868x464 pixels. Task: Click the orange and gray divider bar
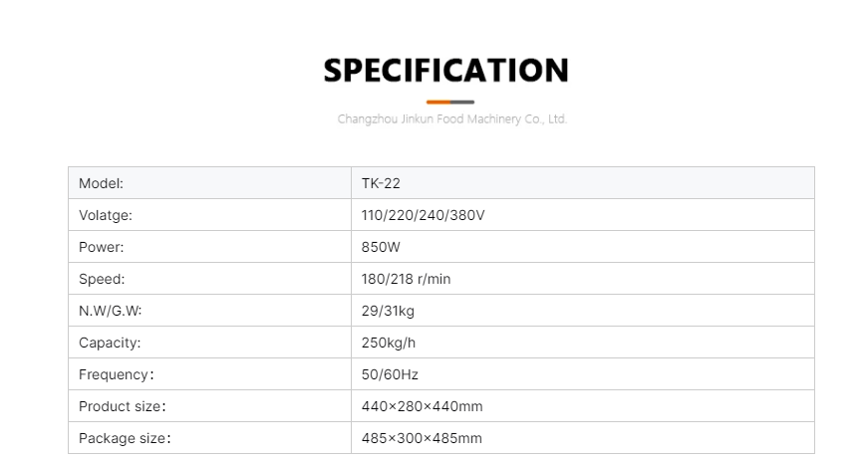[x=449, y=102]
